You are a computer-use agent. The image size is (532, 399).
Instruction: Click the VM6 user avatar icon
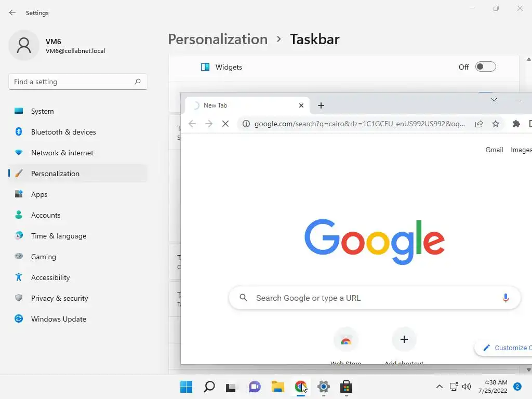point(24,46)
